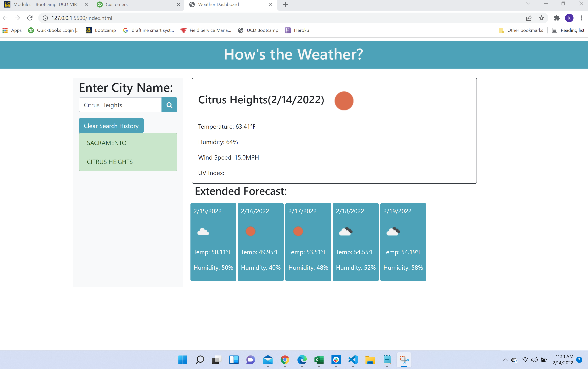The width and height of the screenshot is (588, 369).
Task: Open the Chrome three-dot menu
Action: click(581, 18)
